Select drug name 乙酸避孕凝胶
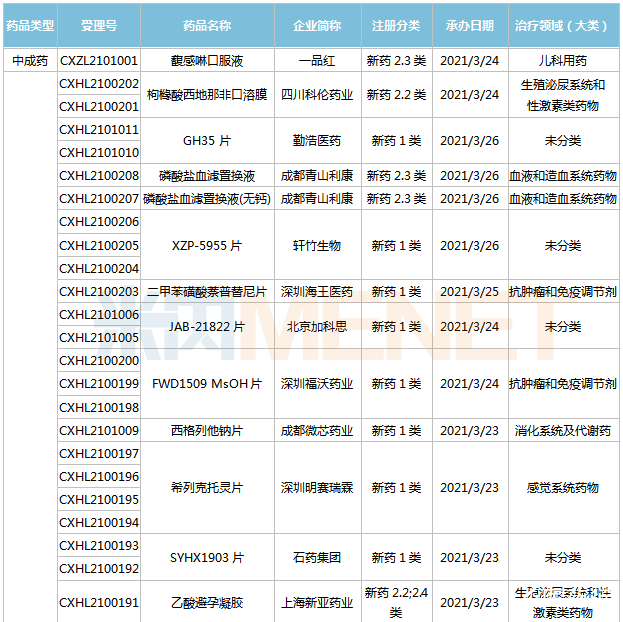 207,603
